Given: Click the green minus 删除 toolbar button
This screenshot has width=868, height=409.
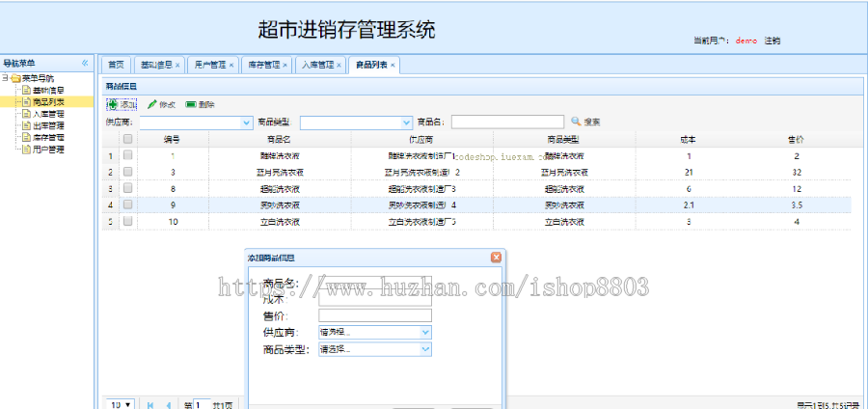Looking at the screenshot, I should [x=201, y=104].
